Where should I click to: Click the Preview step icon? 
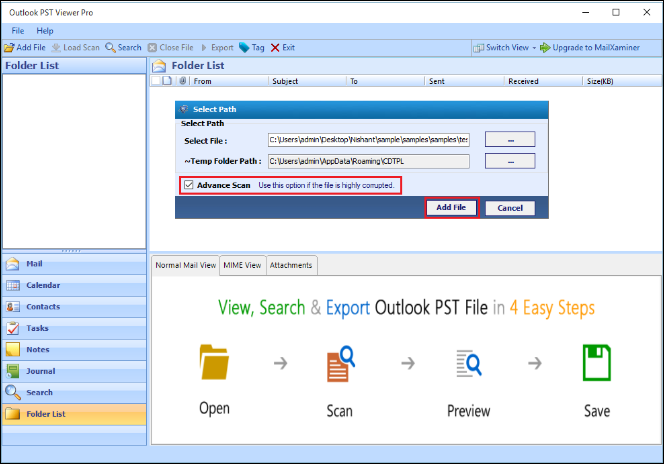click(468, 363)
